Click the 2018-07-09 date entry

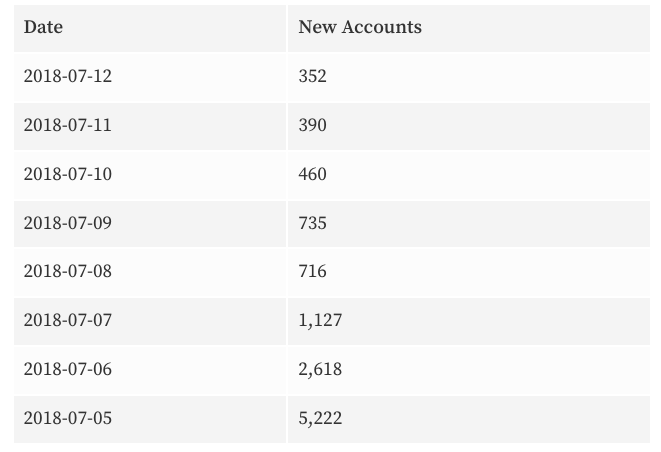[68, 223]
